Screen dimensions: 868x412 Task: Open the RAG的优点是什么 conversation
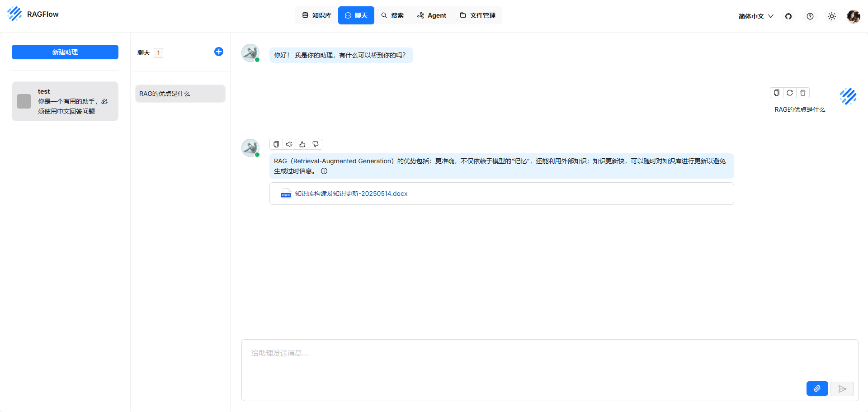pos(180,94)
